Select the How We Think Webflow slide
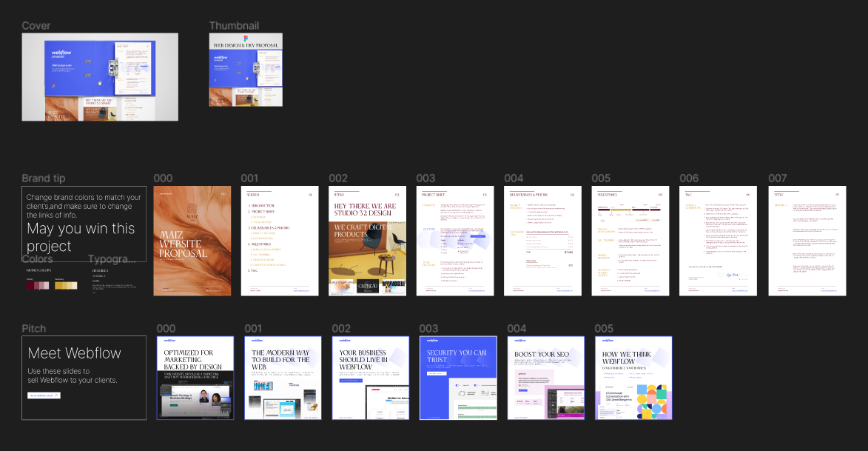Image resolution: width=868 pixels, height=451 pixels. point(634,378)
